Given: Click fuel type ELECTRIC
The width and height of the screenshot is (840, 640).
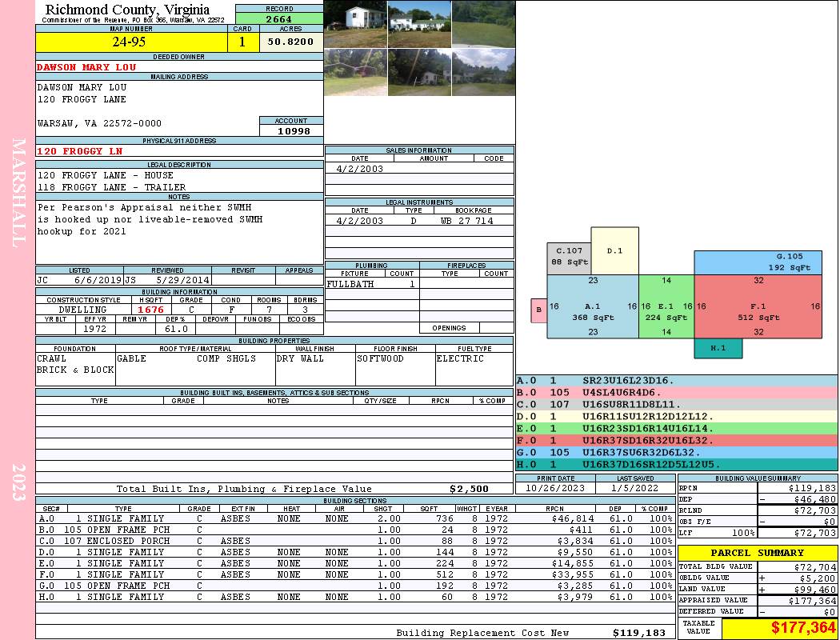Looking at the screenshot, I should [460, 358].
